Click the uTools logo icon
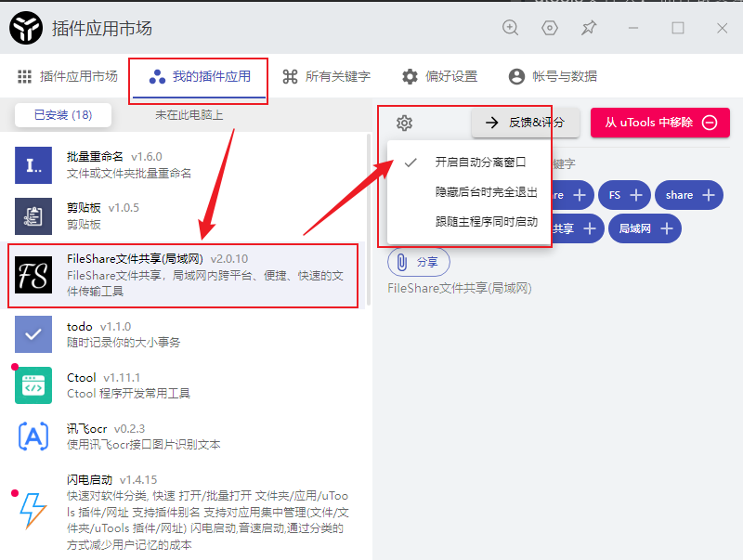The image size is (743, 560). click(x=26, y=28)
